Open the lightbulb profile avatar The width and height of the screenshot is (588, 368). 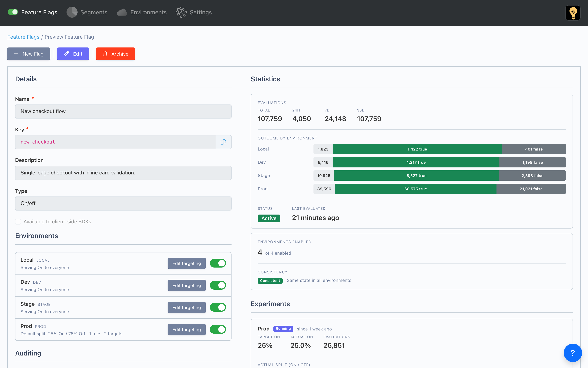tap(573, 13)
